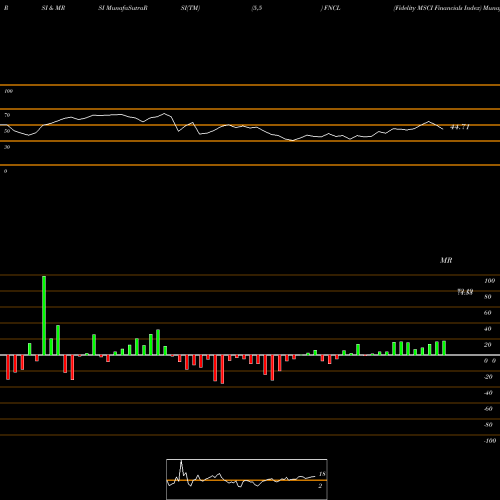
Task: Click the RSI axis label 70
Action: tap(7, 115)
